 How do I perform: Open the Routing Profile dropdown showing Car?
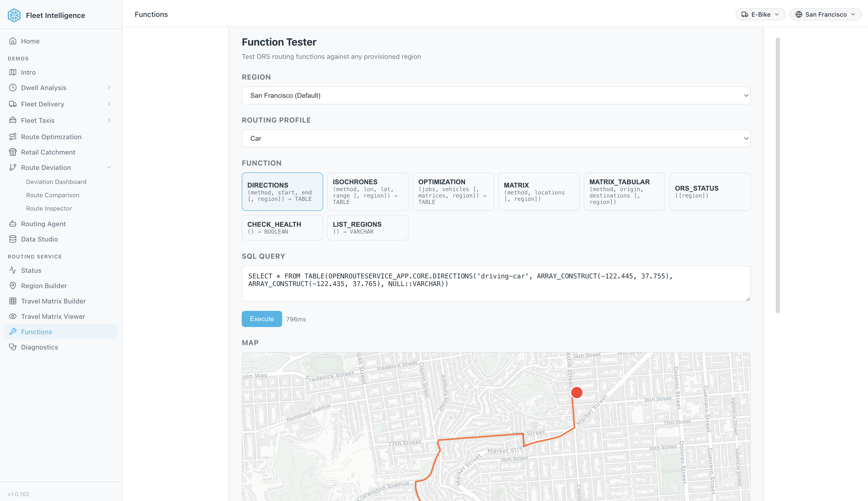point(496,138)
